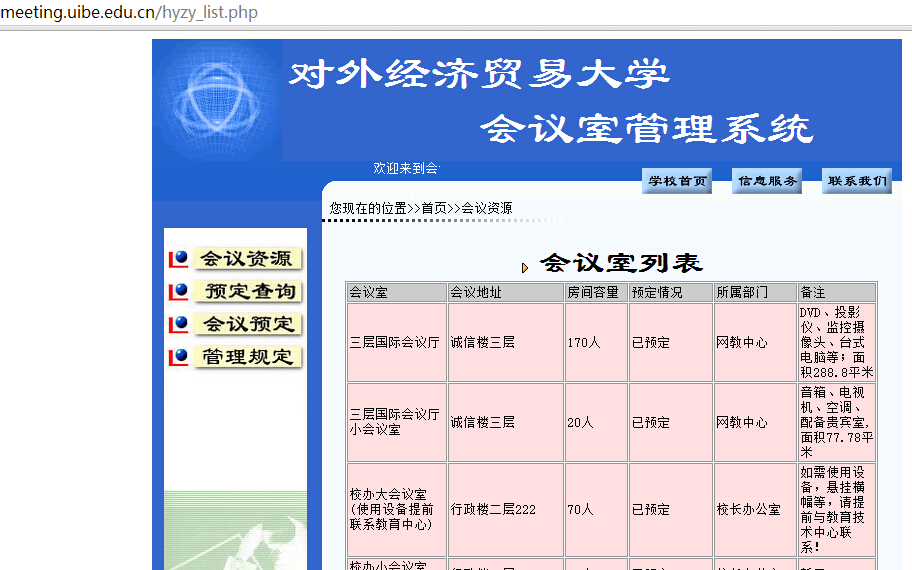Viewport: 912px width, 570px height.
Task: Click the 联系我们 button
Action: [x=857, y=181]
